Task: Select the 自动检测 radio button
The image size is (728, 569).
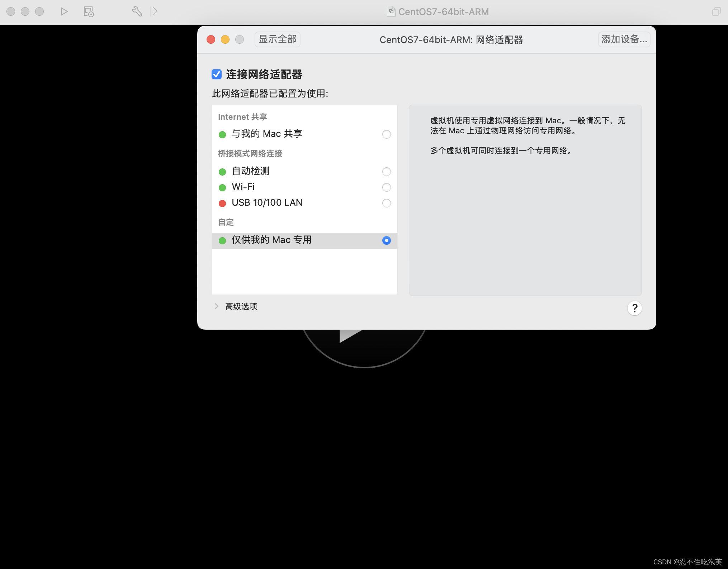Action: (386, 172)
